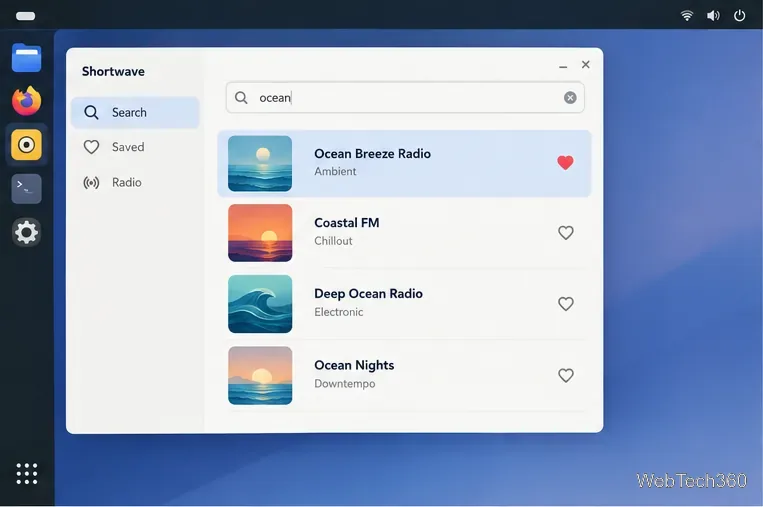The image size is (763, 507).
Task: Open the power menu in top bar
Action: (739, 16)
